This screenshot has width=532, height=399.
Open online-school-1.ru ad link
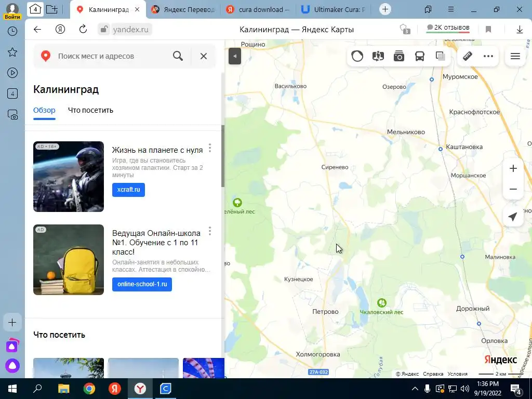click(142, 284)
